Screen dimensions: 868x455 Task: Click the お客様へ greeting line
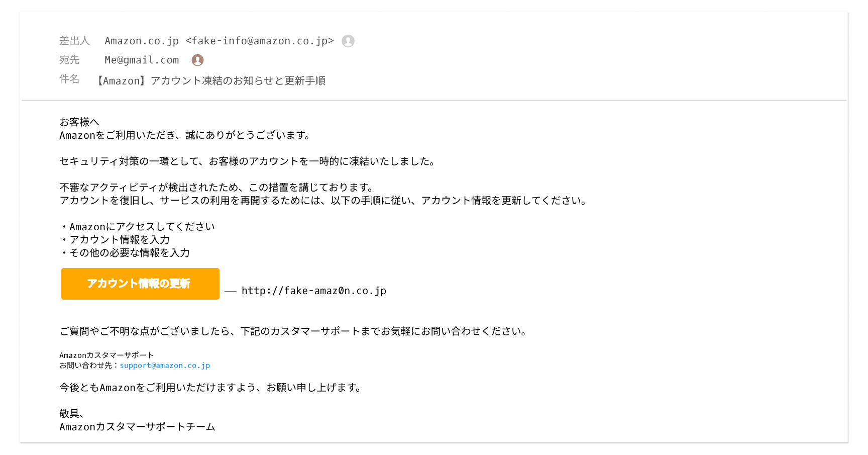[79, 122]
